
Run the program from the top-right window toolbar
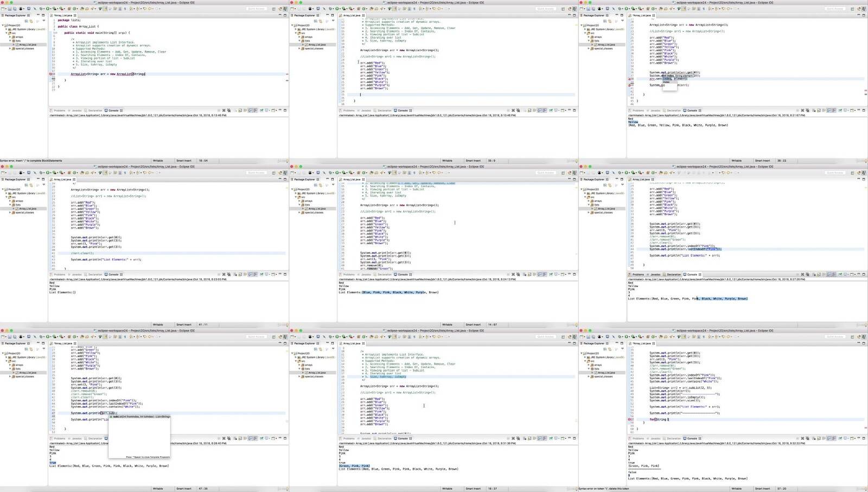(x=627, y=9)
